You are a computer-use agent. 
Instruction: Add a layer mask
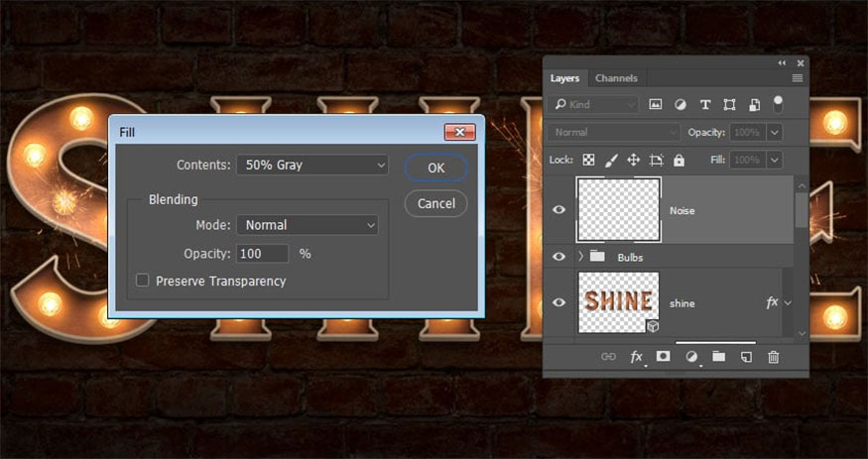click(664, 357)
